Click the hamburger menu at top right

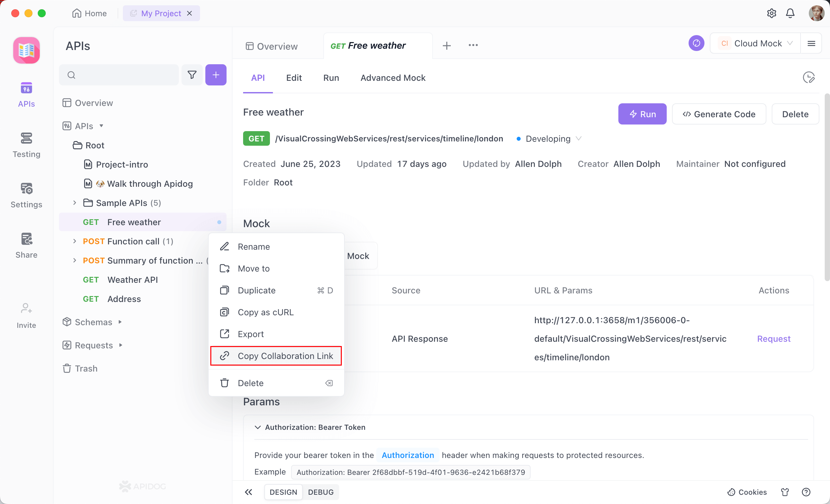point(812,43)
